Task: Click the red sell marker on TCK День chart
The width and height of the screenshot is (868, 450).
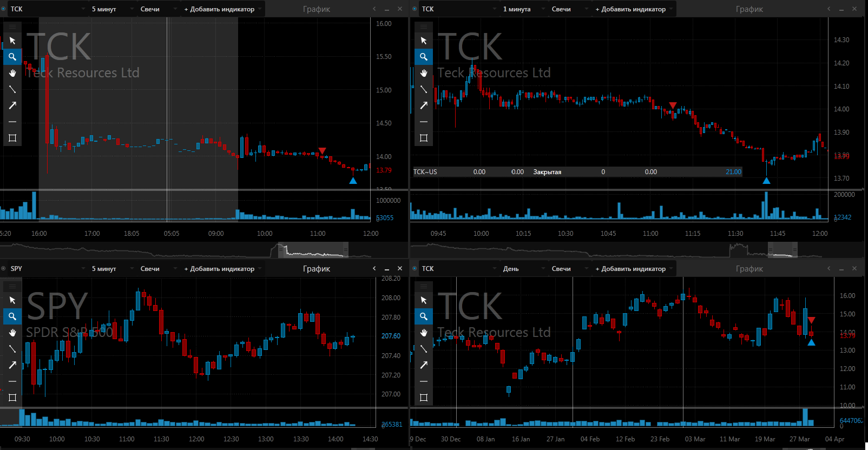Action: click(x=811, y=320)
